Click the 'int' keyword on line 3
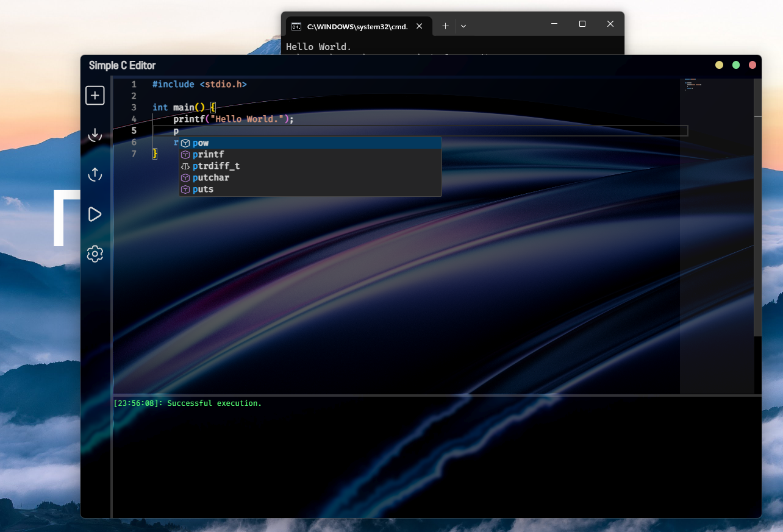 (x=160, y=107)
